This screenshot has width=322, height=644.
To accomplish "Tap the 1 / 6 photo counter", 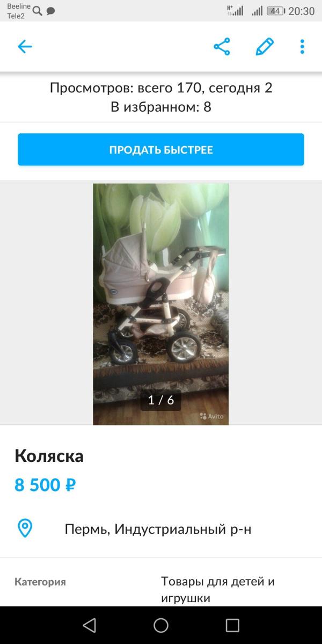I will (161, 400).
